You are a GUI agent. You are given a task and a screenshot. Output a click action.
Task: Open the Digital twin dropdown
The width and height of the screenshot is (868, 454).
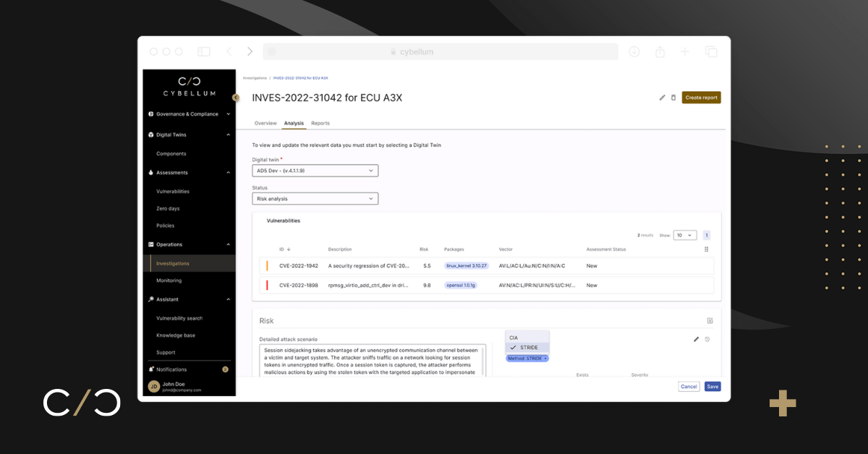click(315, 171)
